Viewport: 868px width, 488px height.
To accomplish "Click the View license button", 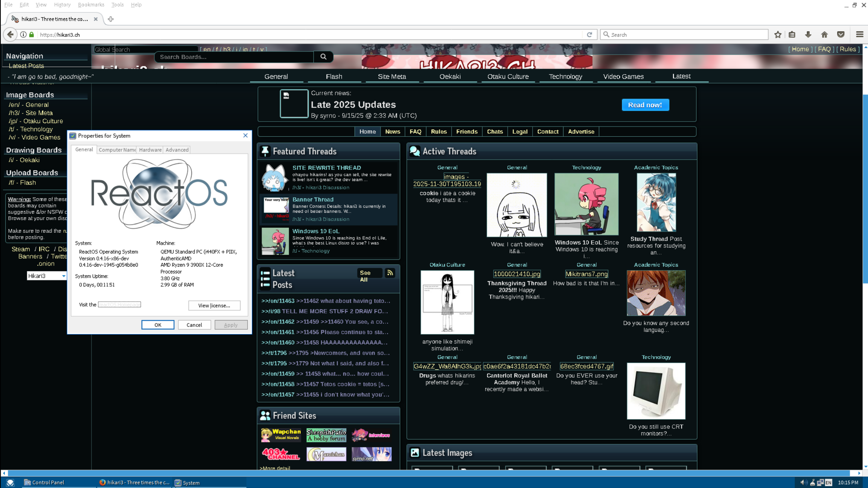I will point(214,305).
